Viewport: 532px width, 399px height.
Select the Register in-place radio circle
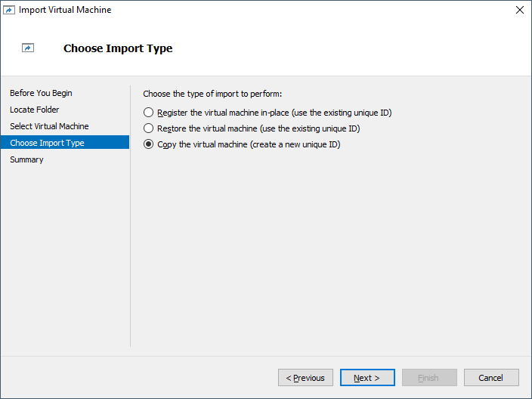[148, 113]
